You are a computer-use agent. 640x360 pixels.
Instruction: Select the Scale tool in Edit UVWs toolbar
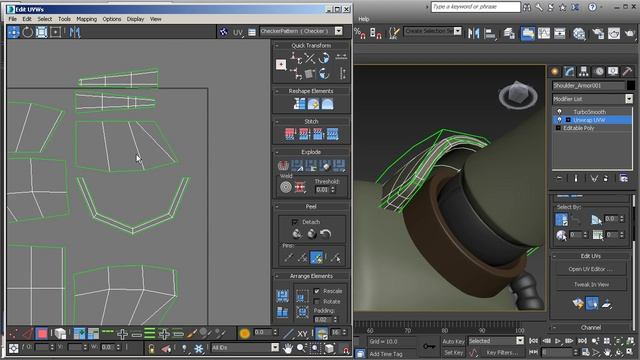(x=41, y=32)
